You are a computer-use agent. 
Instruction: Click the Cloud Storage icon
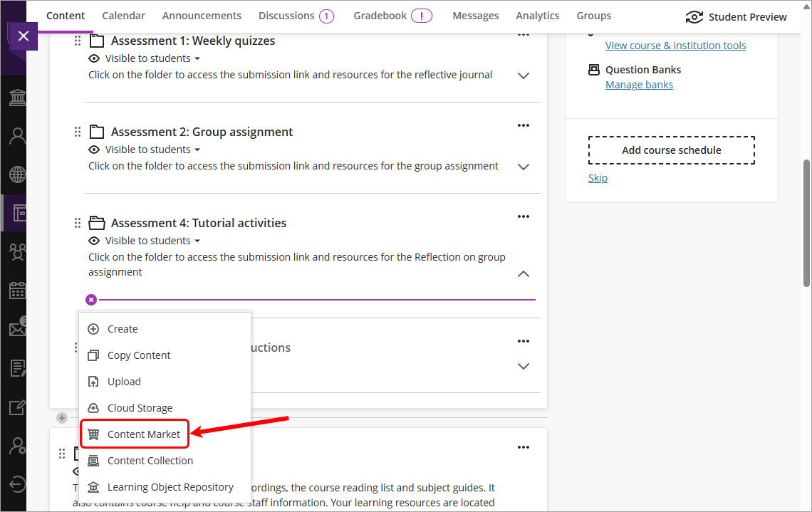tap(93, 407)
